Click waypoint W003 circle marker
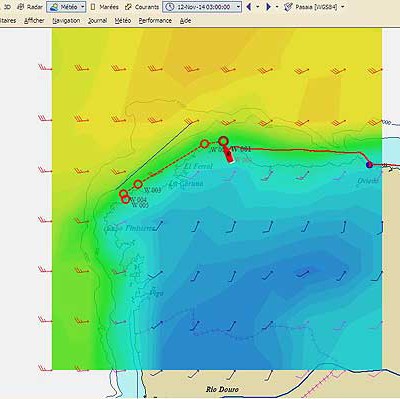Screen dimensions: 400x399 pos(138,184)
